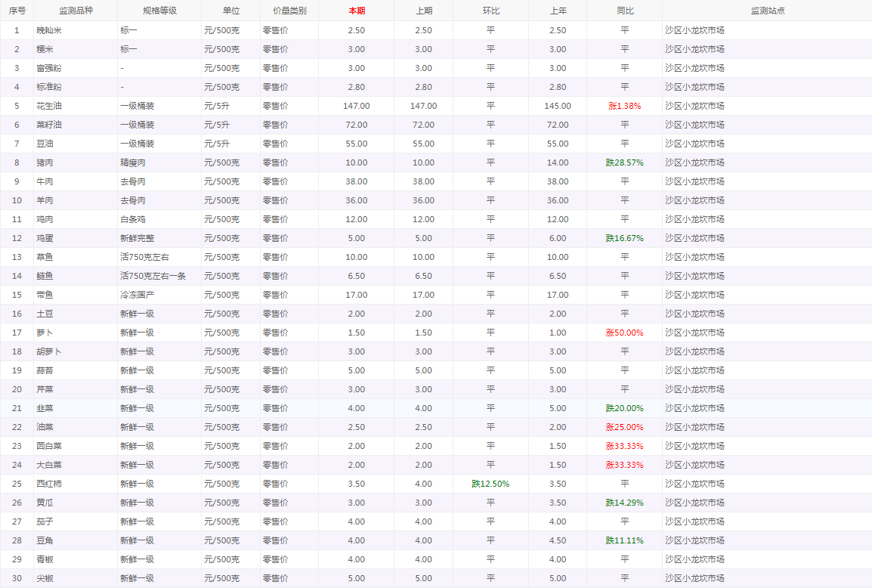
Task: Click the 147.00 current price for 花生油
Action: click(x=356, y=106)
